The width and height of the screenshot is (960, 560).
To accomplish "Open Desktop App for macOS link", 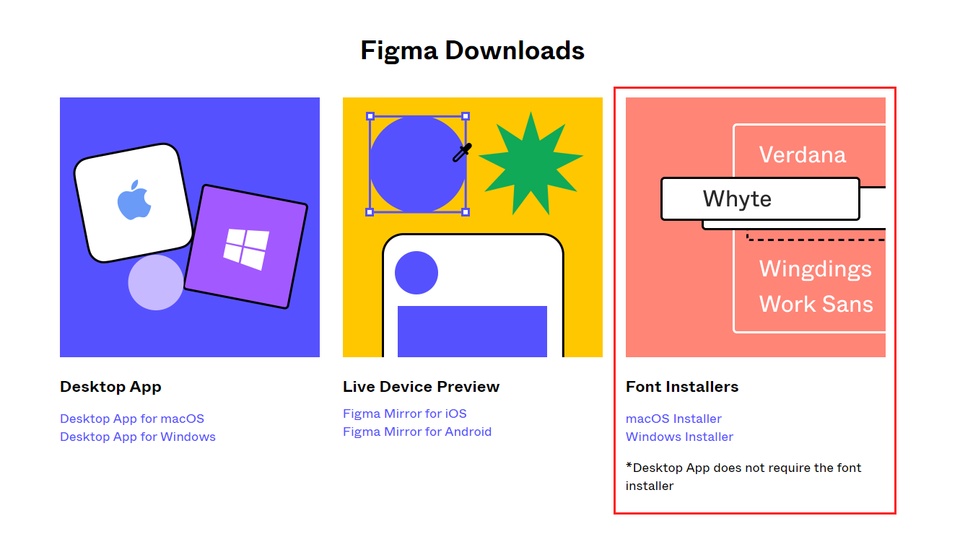I will click(x=132, y=419).
